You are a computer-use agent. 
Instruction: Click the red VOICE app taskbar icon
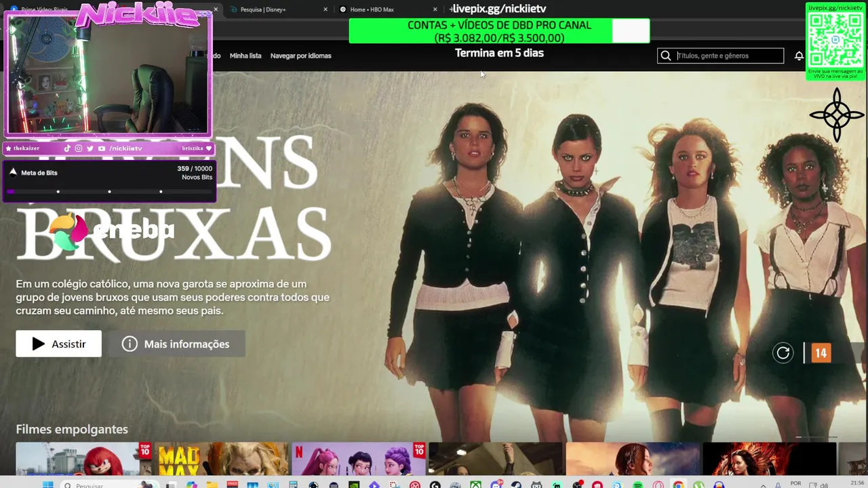[x=233, y=485]
